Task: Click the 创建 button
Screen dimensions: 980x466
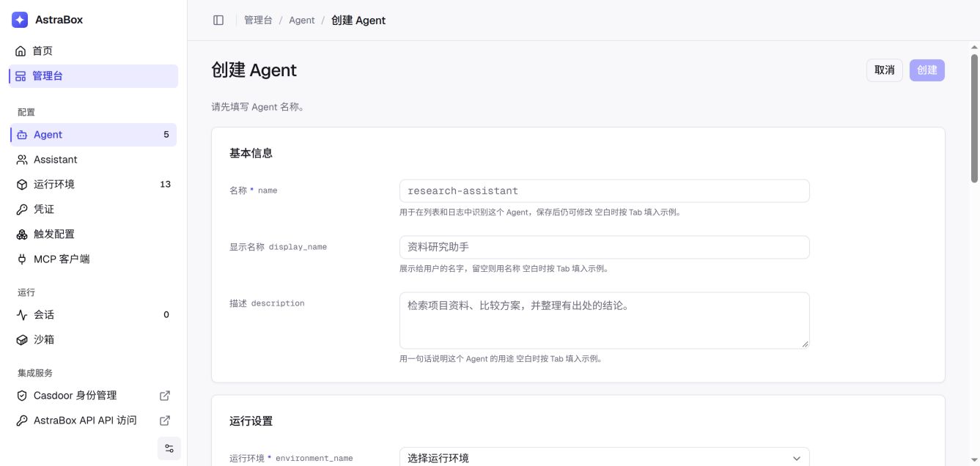Action: [927, 70]
